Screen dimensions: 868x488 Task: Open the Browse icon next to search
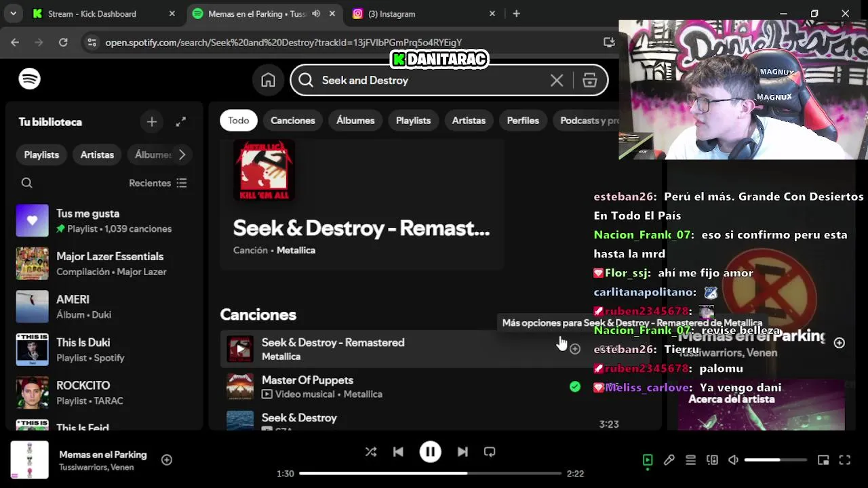(589, 80)
